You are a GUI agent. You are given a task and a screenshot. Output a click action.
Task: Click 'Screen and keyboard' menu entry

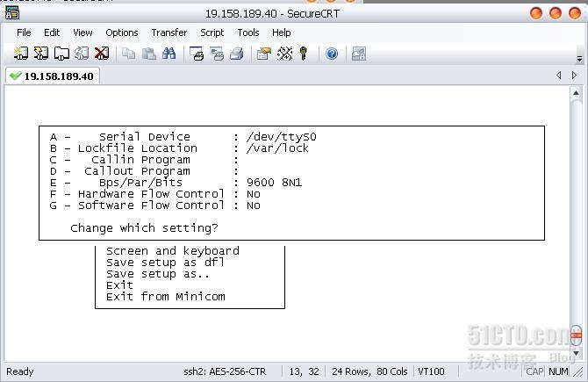pyautogui.click(x=173, y=250)
